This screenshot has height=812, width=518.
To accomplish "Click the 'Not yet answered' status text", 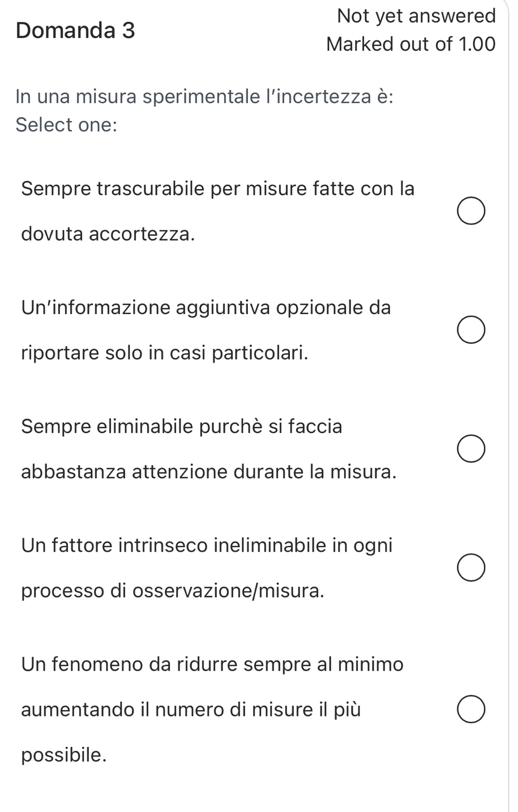I will coord(416,16).
